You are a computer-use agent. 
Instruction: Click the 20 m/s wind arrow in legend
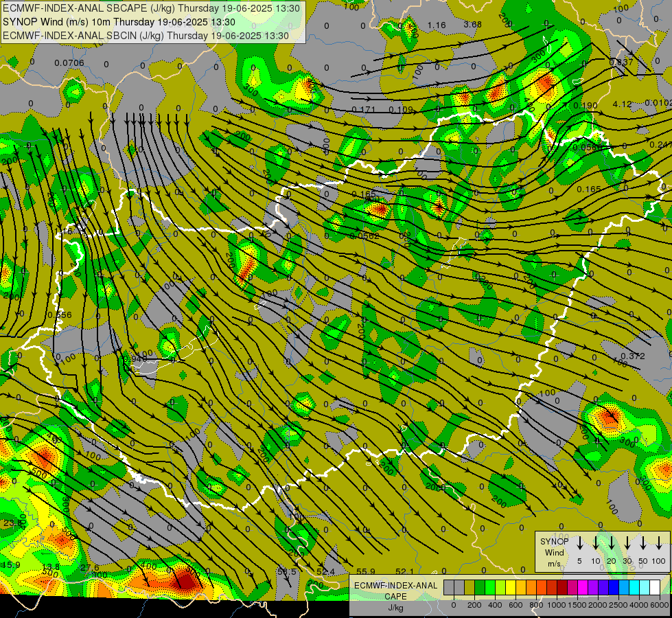coord(611,543)
